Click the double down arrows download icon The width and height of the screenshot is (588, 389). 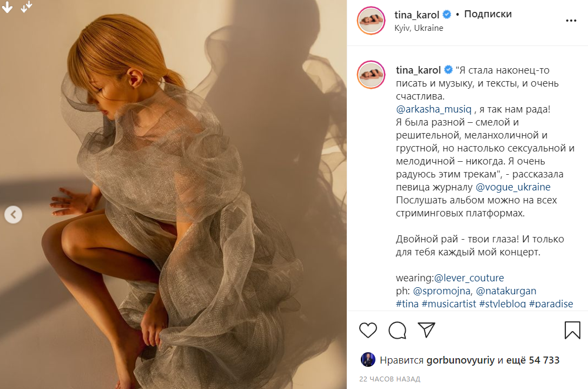(27, 6)
